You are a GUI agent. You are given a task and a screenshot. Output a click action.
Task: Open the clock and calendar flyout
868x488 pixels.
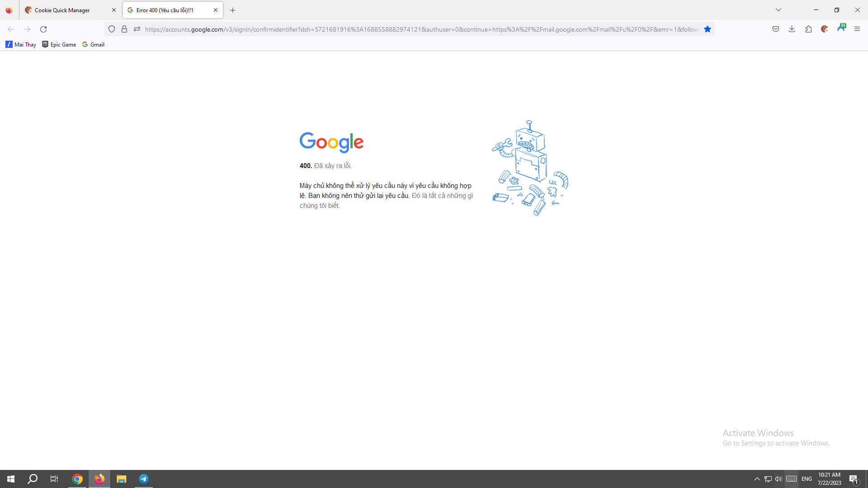click(x=830, y=479)
